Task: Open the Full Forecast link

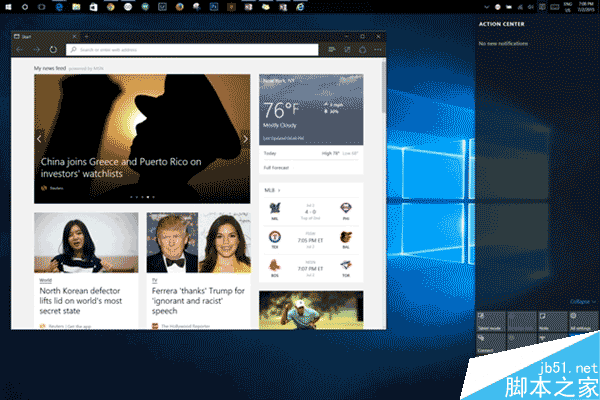Action: (x=276, y=168)
